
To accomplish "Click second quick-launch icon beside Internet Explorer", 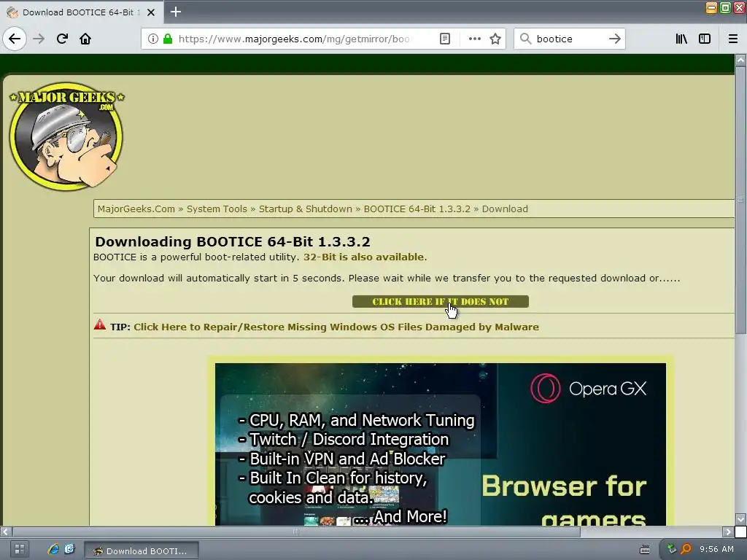I will tap(69, 550).
